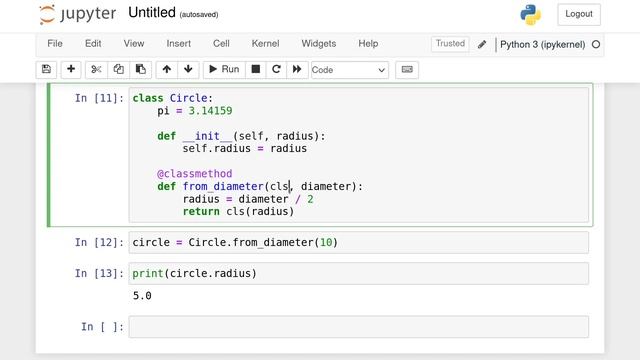640x360 pixels.
Task: Interrupt the kernel with stop square
Action: click(256, 69)
